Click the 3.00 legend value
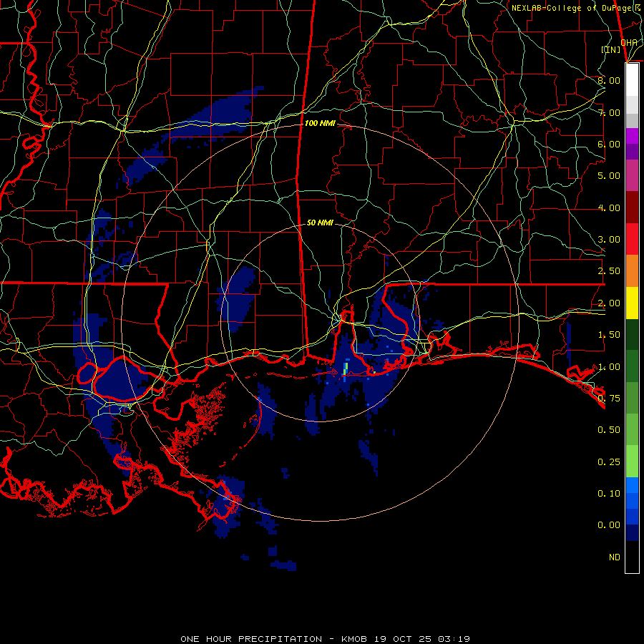Image resolution: width=644 pixels, height=644 pixels. (x=609, y=240)
